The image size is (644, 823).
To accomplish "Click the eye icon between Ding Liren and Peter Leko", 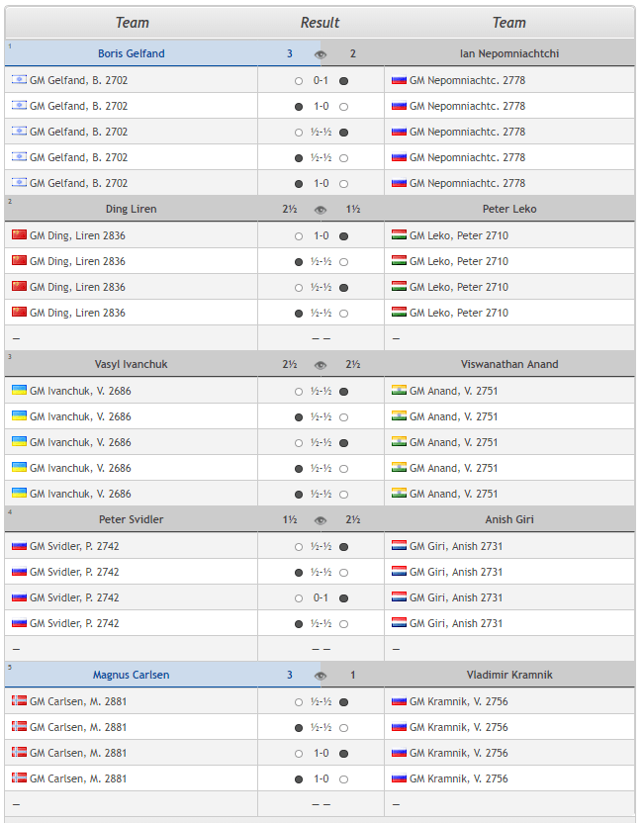I will pos(321,210).
